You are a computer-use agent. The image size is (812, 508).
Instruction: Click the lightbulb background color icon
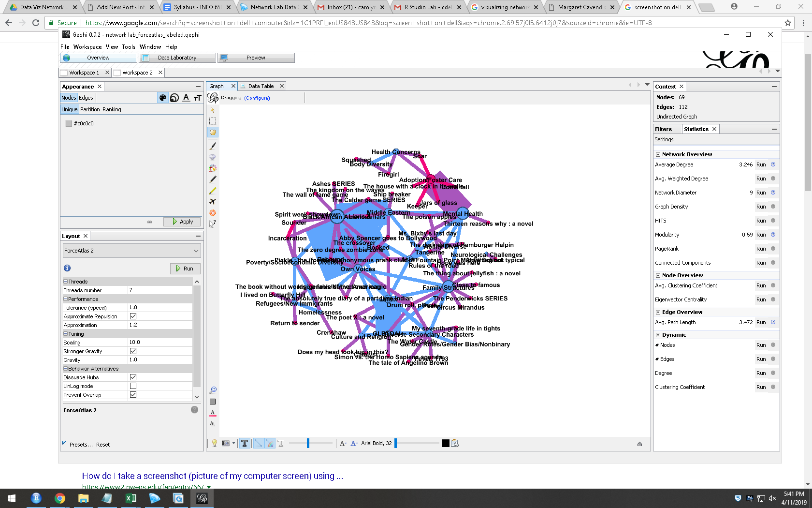point(215,443)
